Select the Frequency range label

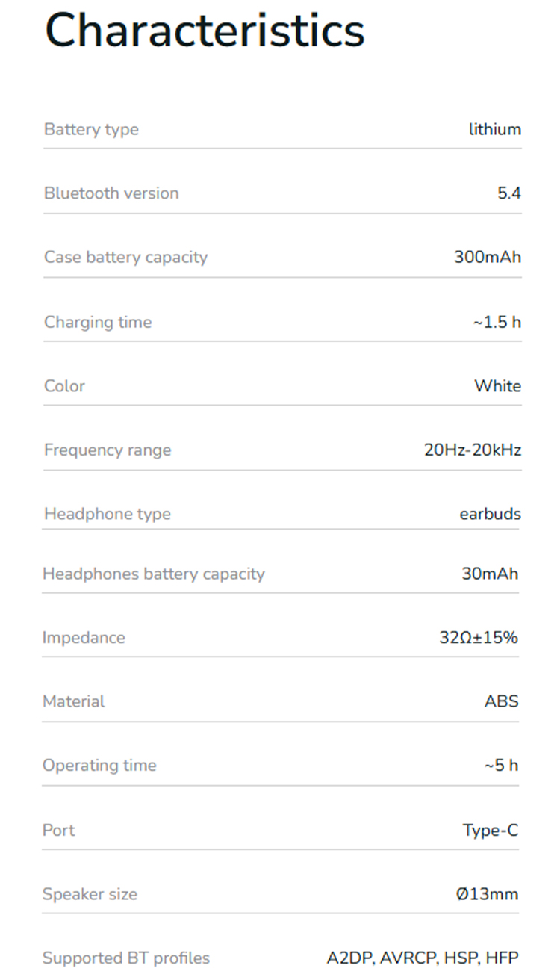[108, 450]
